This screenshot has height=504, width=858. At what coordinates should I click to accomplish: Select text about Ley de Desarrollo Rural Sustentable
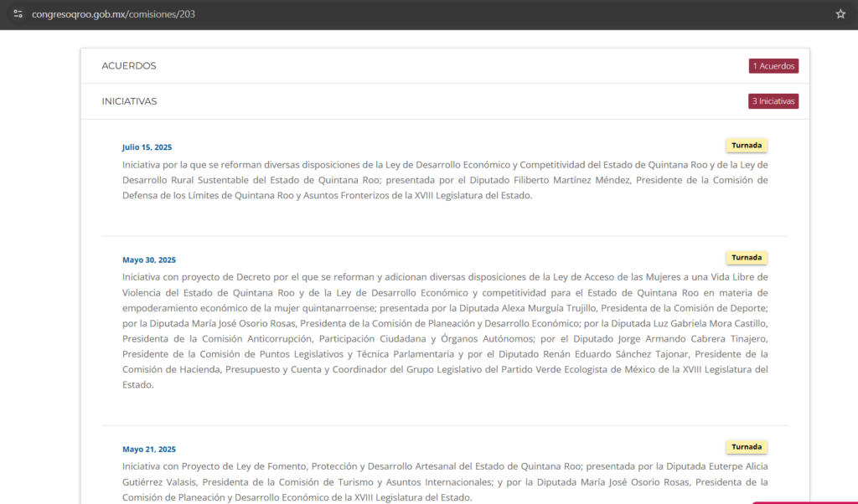click(x=445, y=180)
